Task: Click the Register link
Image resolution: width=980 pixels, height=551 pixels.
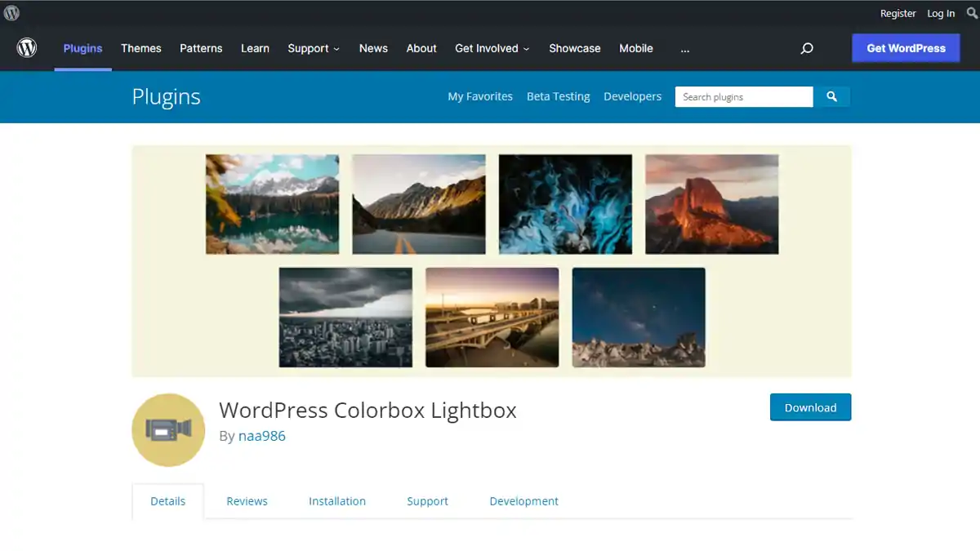Action: pyautogui.click(x=898, y=13)
